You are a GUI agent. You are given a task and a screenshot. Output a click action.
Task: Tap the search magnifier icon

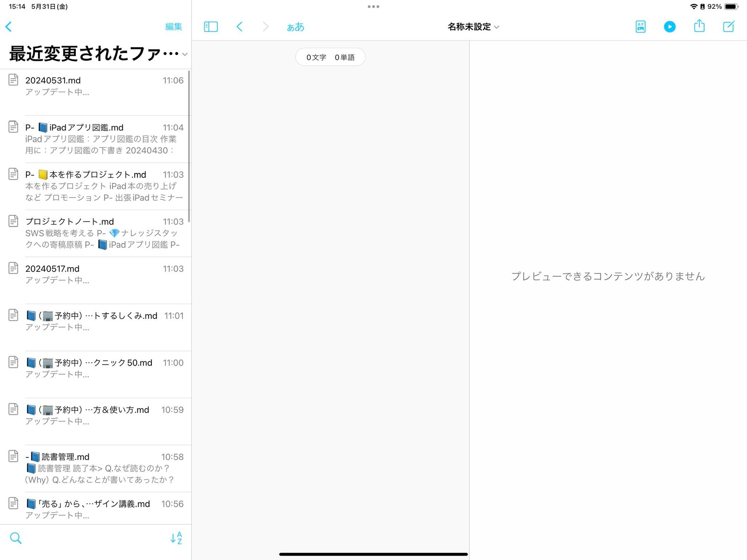click(16, 538)
